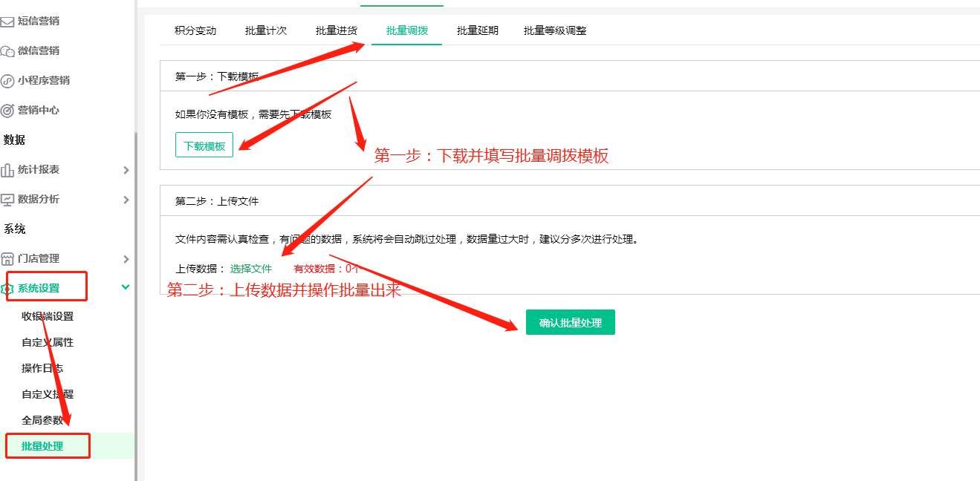The image size is (980, 481).
Task: Expand the 统计报表 submenu chevron
Action: [x=126, y=169]
